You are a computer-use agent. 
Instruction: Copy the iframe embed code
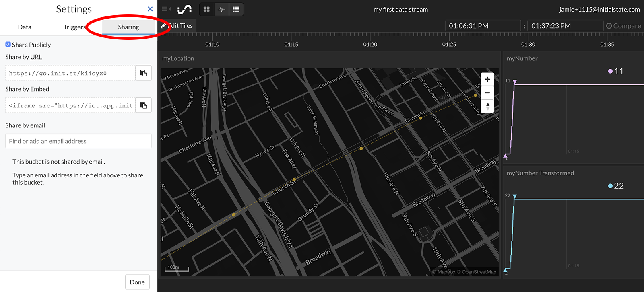(x=143, y=105)
